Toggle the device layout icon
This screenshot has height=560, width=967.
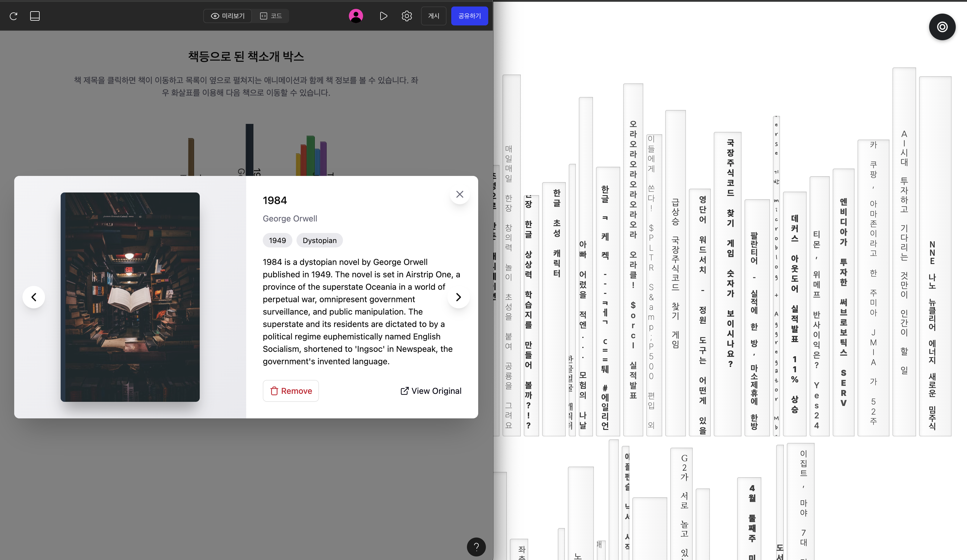[35, 16]
